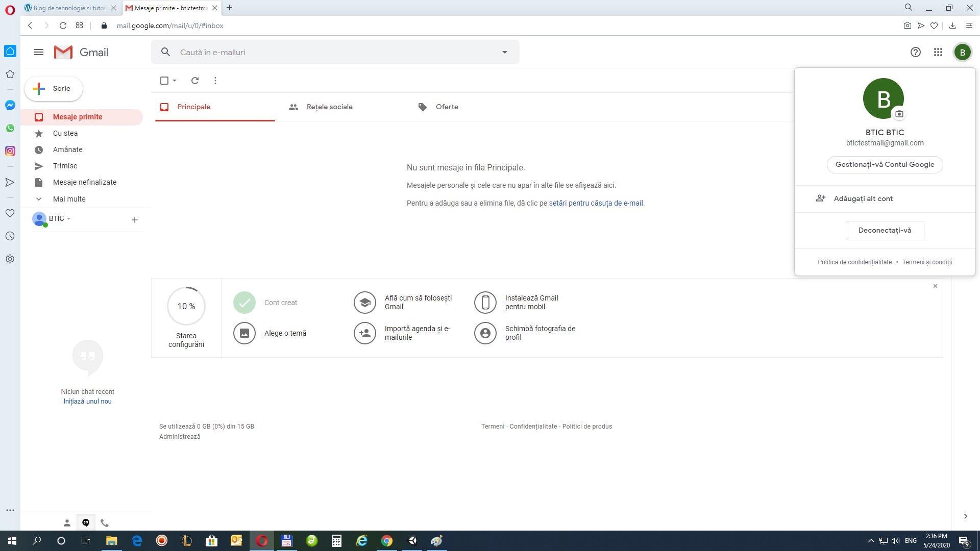Viewport: 980px width, 551px height.
Task: Launch Google Chrome from the taskbar
Action: (x=387, y=540)
